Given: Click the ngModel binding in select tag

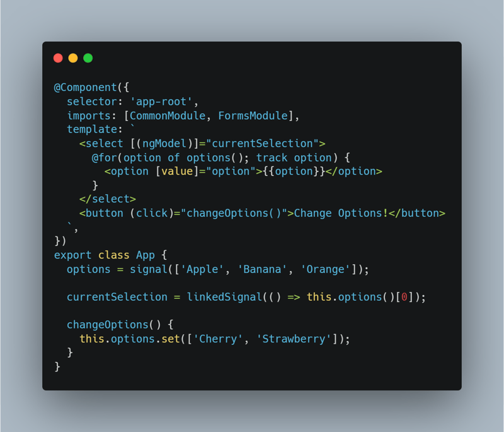Looking at the screenshot, I should pos(164,143).
